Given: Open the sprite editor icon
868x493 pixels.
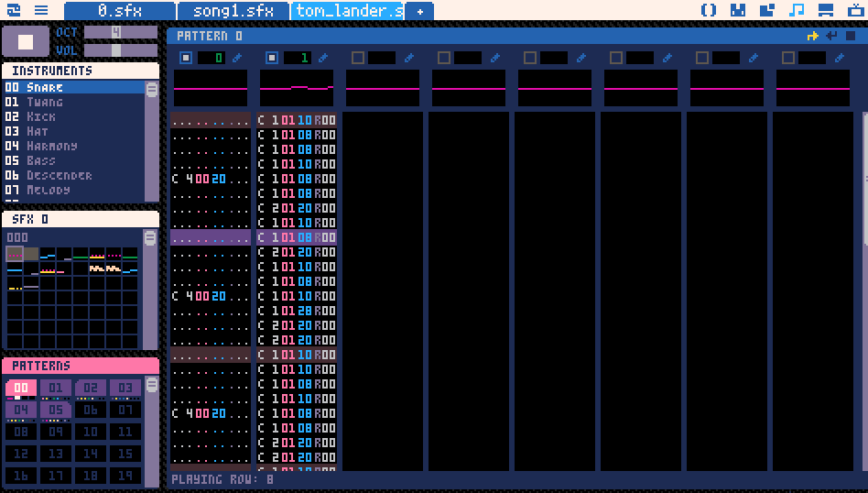Looking at the screenshot, I should pyautogui.click(x=738, y=10).
